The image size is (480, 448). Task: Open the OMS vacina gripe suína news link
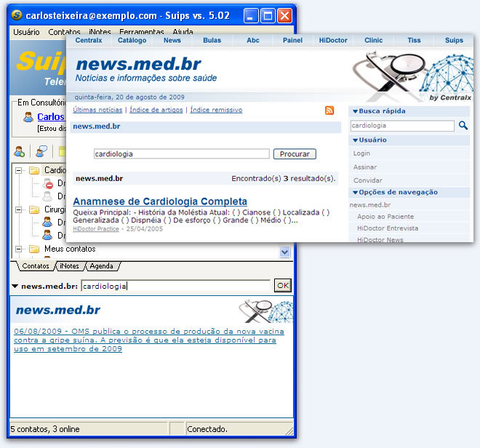click(149, 340)
